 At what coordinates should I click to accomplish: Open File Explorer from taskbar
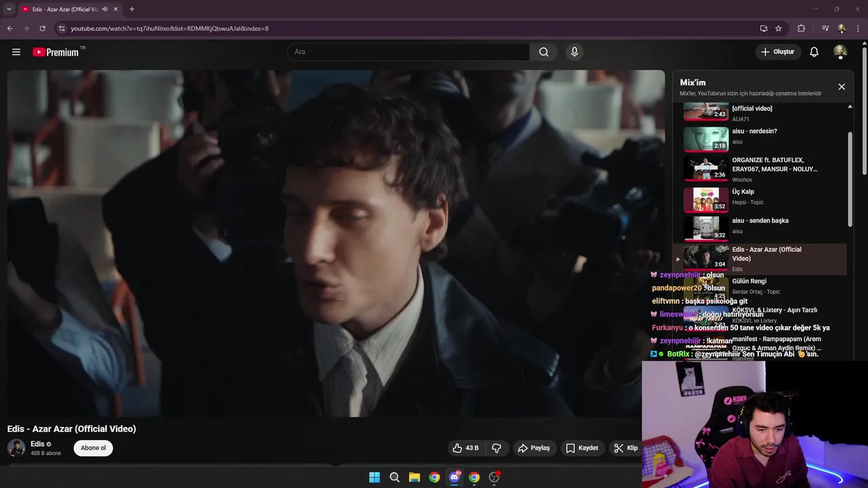[414, 477]
